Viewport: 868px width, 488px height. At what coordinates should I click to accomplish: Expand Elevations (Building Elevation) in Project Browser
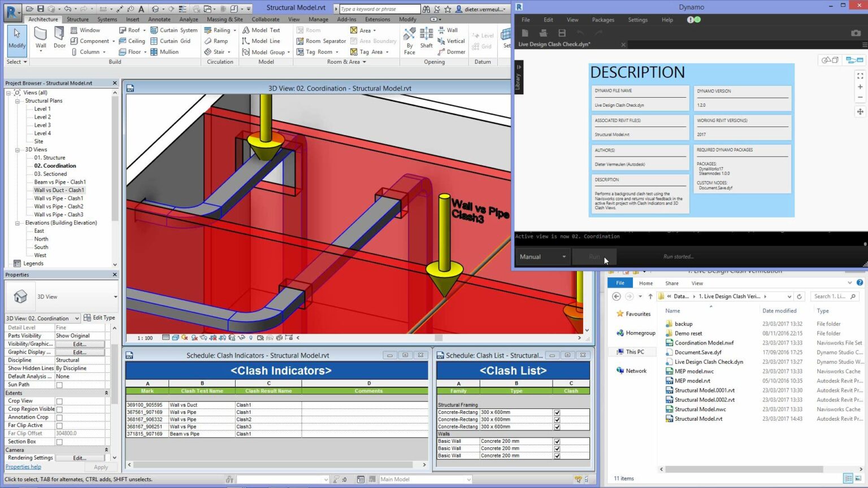point(19,223)
